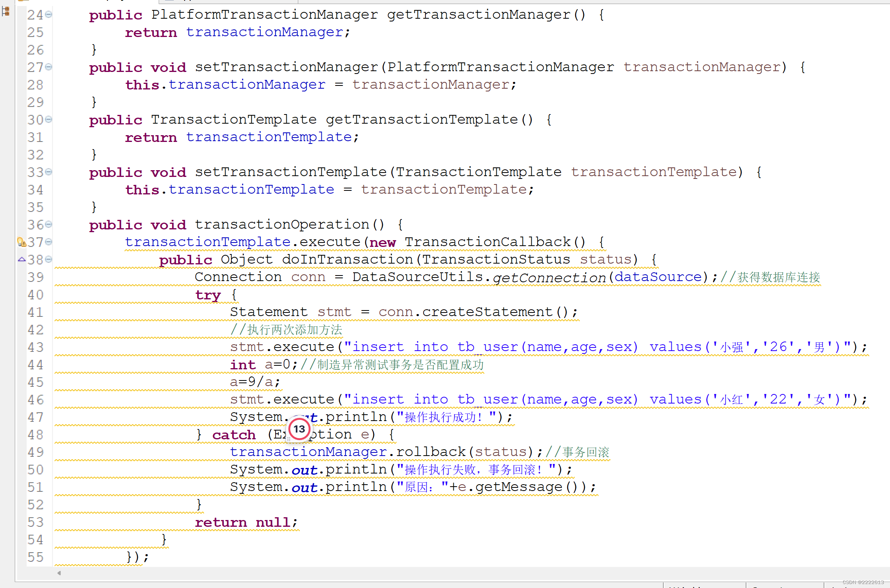Fold setTransactionTemplate method at line 33
The height and width of the screenshot is (588, 890).
point(49,172)
